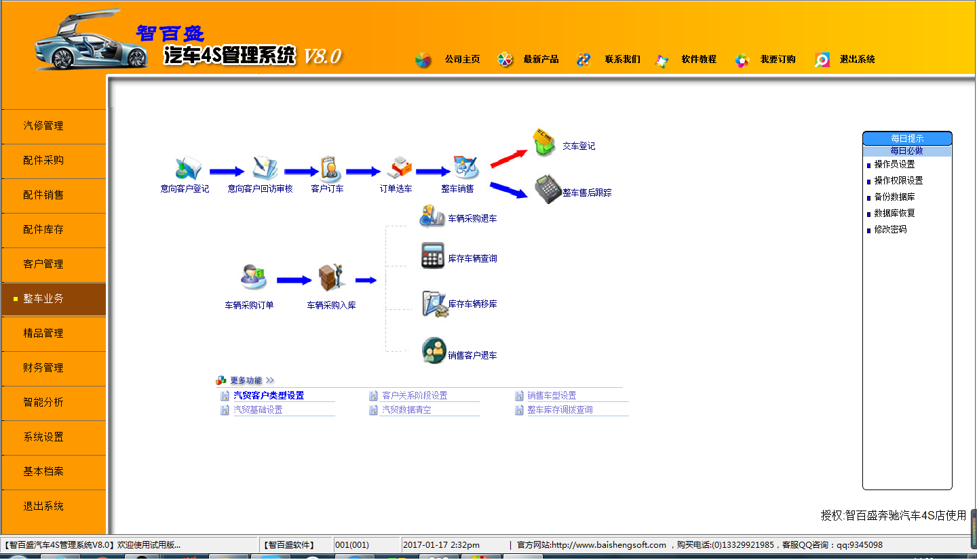Screen dimensions: 977x560
Task: Click the document icon beside 整车库存调拨查询
Action: (x=520, y=410)
